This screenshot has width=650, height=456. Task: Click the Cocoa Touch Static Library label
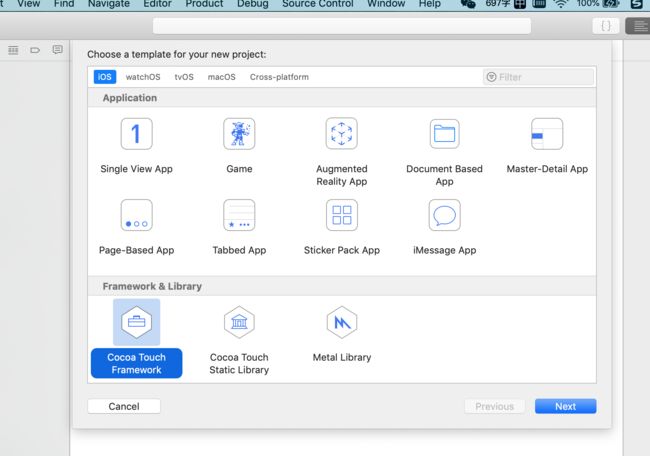pos(239,364)
